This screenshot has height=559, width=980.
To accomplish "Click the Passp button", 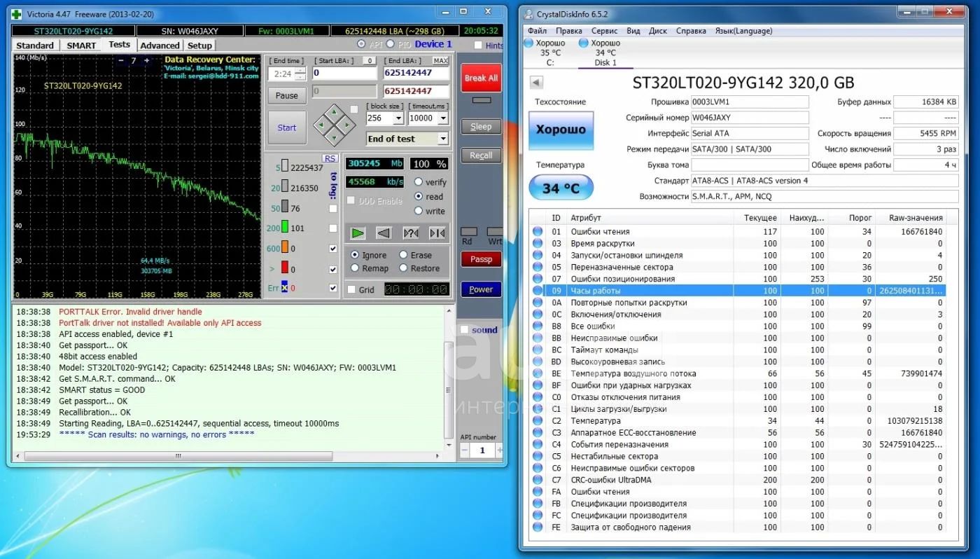I will point(481,259).
